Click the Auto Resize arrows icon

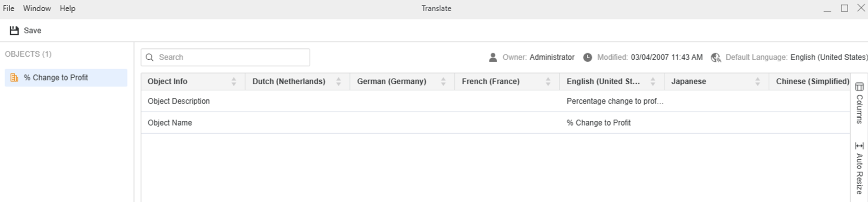click(x=859, y=146)
